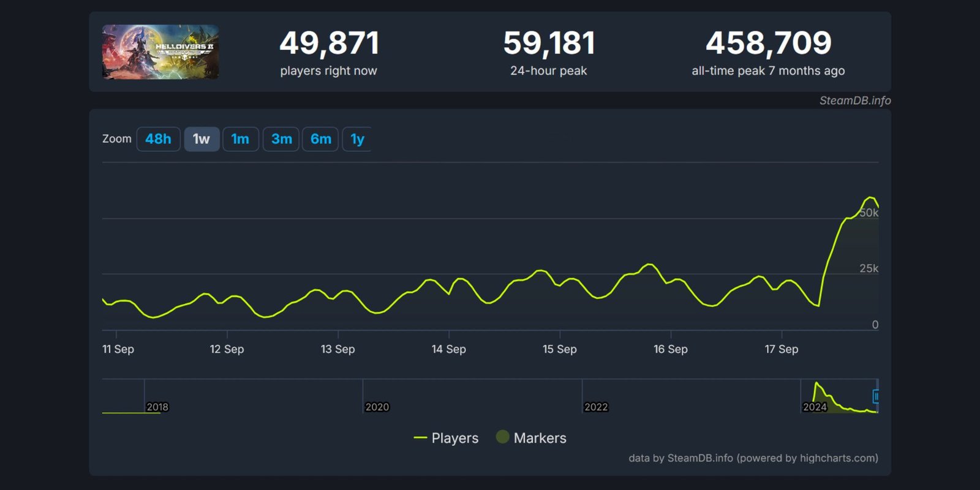
Task: Click the 13 Sep axis label
Action: coord(338,349)
